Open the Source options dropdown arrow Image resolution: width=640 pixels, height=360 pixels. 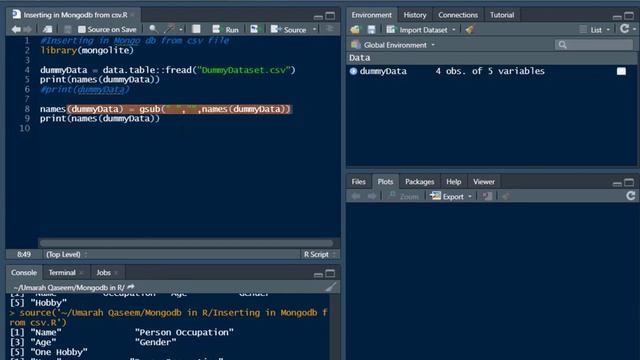tap(314, 29)
